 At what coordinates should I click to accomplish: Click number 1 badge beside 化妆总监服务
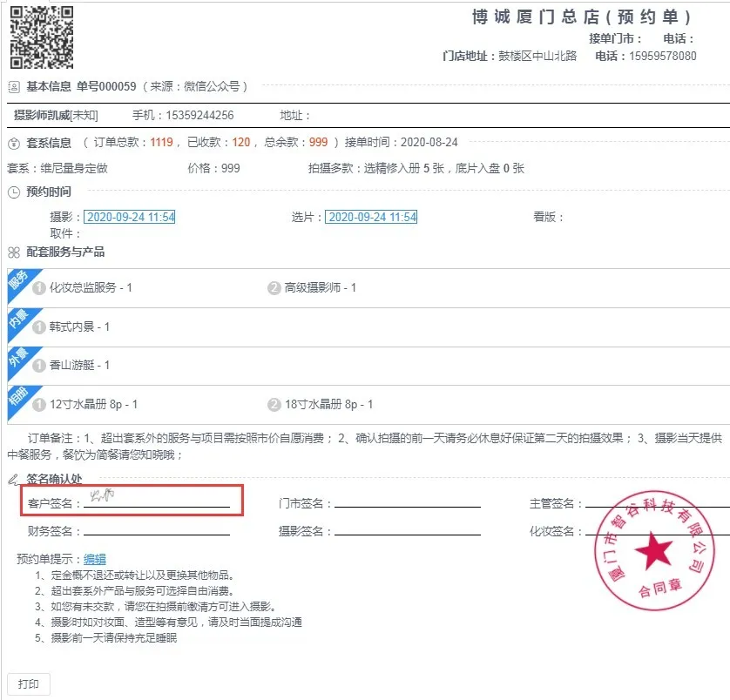click(39, 288)
